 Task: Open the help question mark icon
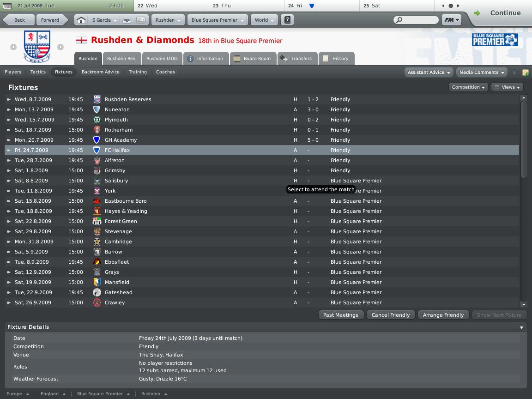tap(287, 20)
